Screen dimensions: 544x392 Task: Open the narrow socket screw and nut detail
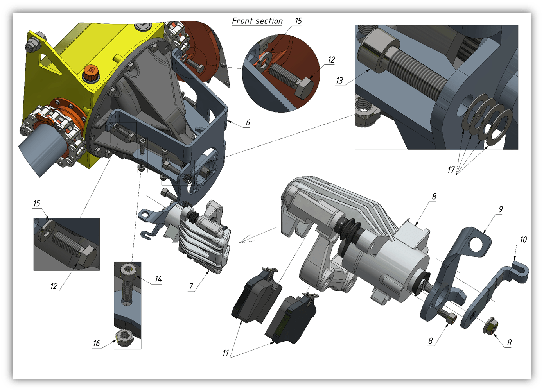pos(127,305)
